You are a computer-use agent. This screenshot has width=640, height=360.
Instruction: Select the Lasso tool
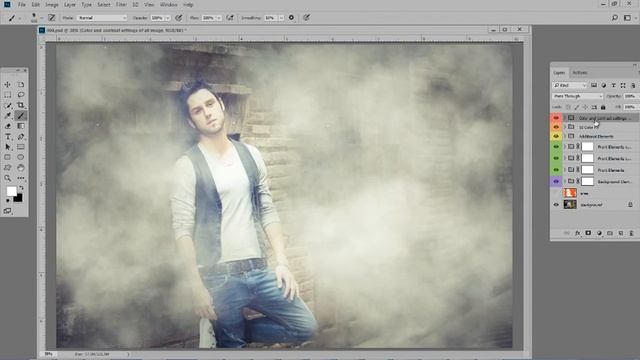(21, 95)
